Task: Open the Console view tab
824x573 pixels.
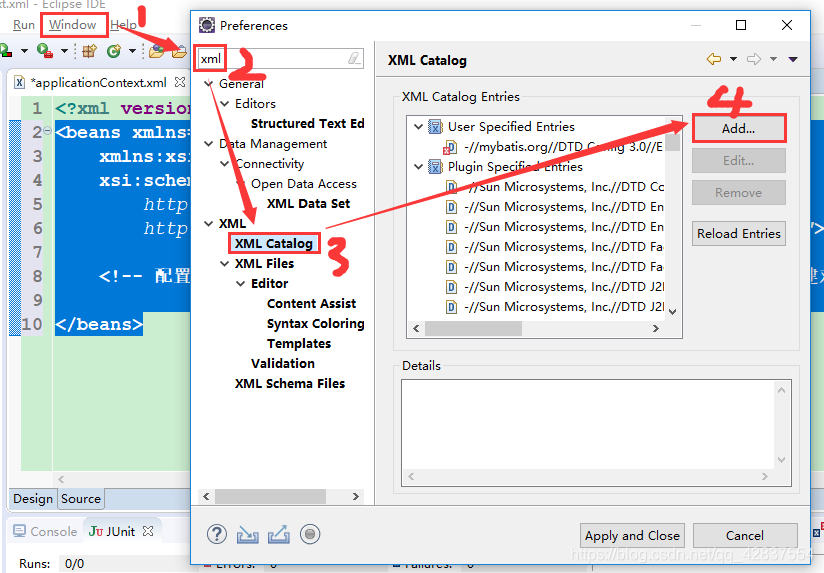Action: [45, 531]
